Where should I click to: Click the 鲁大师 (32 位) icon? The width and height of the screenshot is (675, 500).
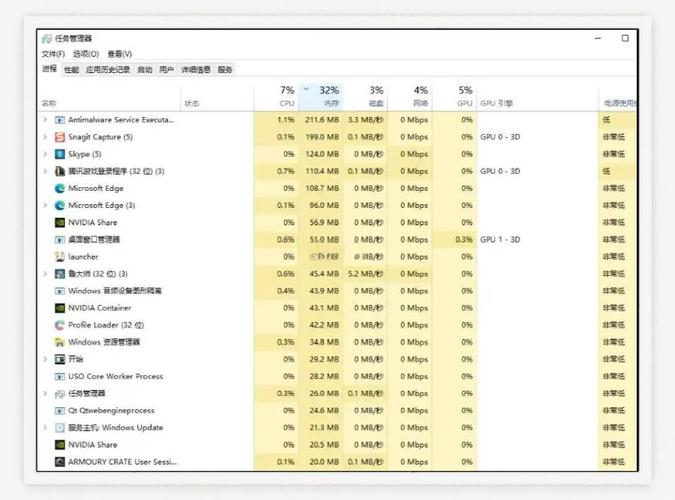point(60,274)
